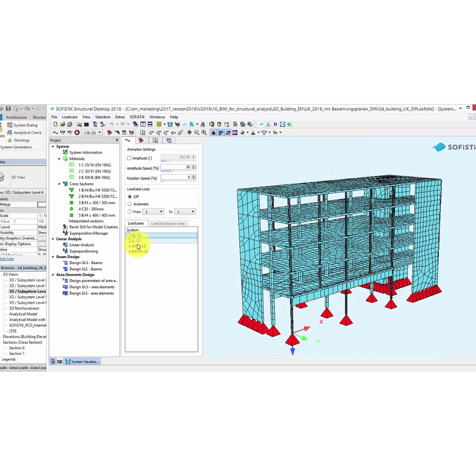Click the blue info 'i' toolbar icon

(x=268, y=125)
